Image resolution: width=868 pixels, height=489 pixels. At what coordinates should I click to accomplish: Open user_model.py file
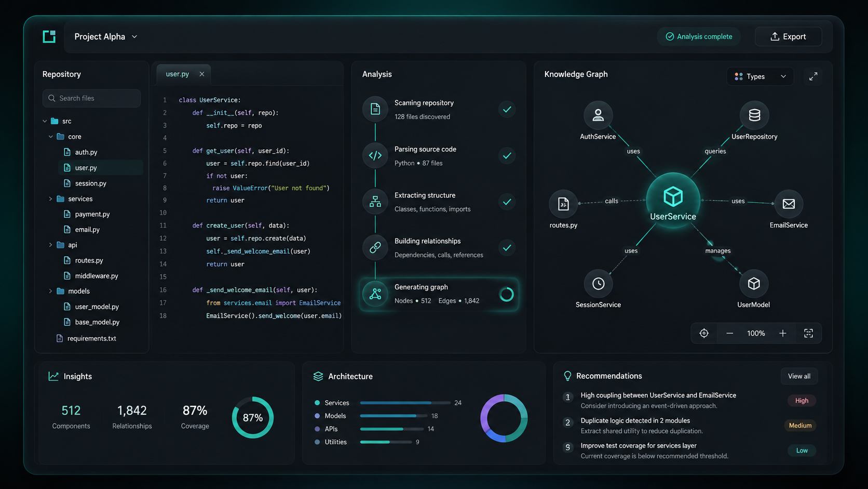point(91,307)
